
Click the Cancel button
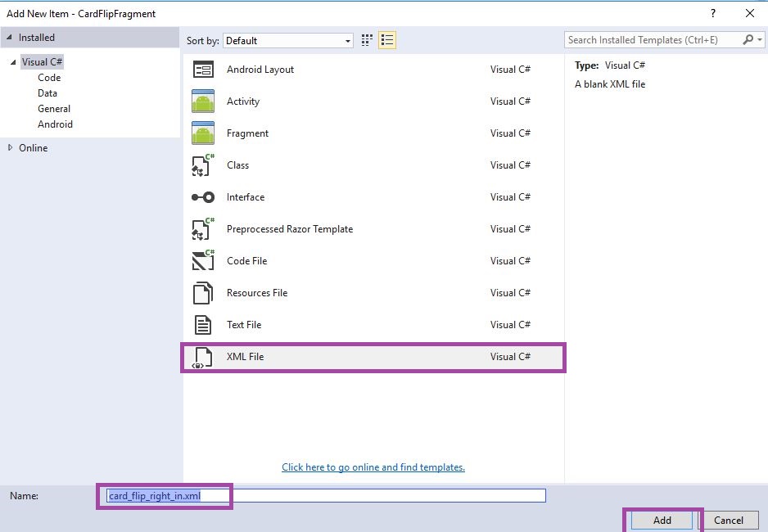tap(728, 521)
